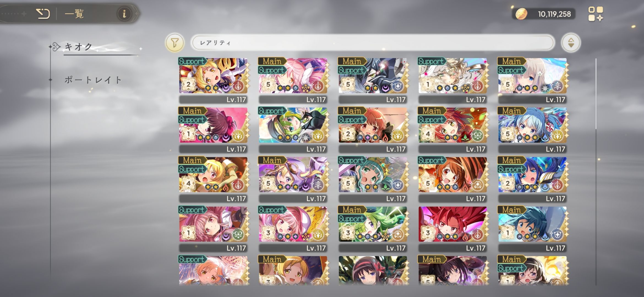Viewport: 644px width, 297px height.
Task: Open the blue twin-tail girl Main card
Action: (x=533, y=130)
